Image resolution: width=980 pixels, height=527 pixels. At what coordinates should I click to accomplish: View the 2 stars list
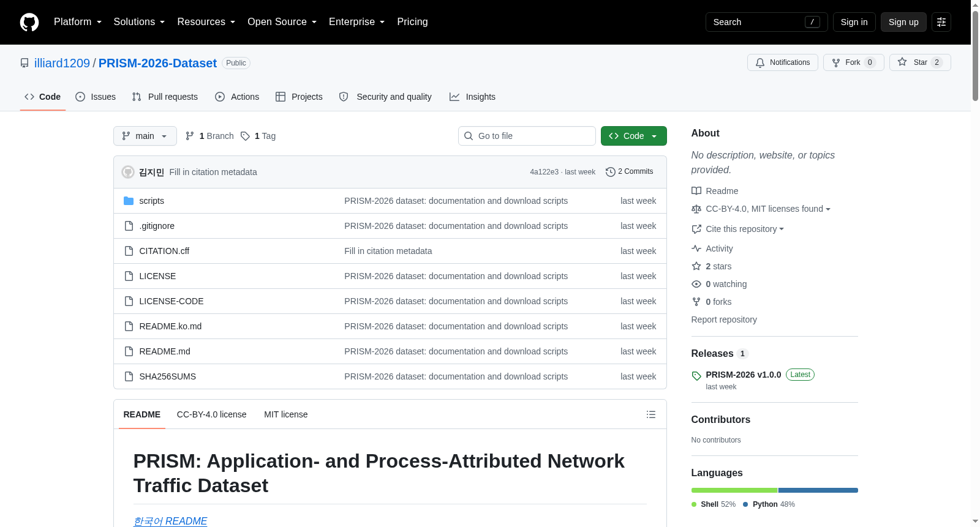712,266
